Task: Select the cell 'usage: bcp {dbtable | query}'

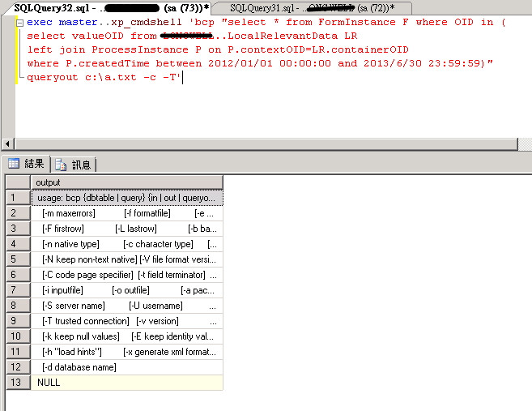Action: [x=127, y=198]
